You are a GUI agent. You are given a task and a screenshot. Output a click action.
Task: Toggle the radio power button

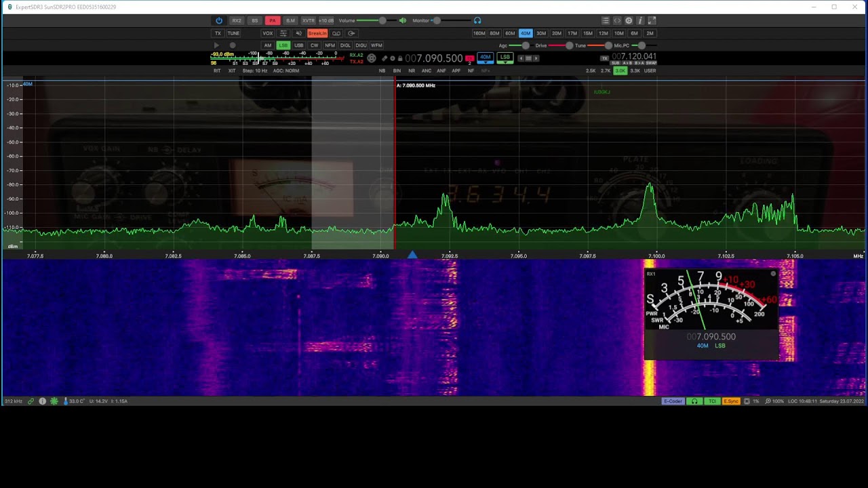pos(219,20)
